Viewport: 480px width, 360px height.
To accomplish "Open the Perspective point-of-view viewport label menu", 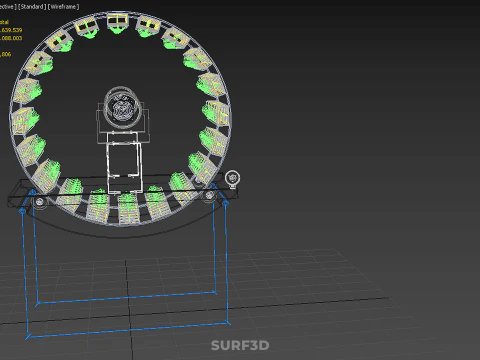I will pyautogui.click(x=8, y=7).
